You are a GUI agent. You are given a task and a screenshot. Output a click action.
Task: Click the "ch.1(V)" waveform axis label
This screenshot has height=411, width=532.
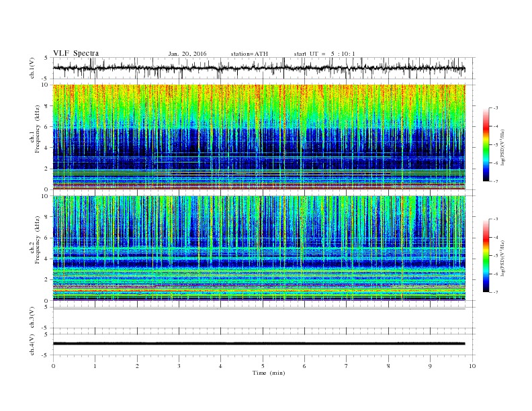pos(32,68)
